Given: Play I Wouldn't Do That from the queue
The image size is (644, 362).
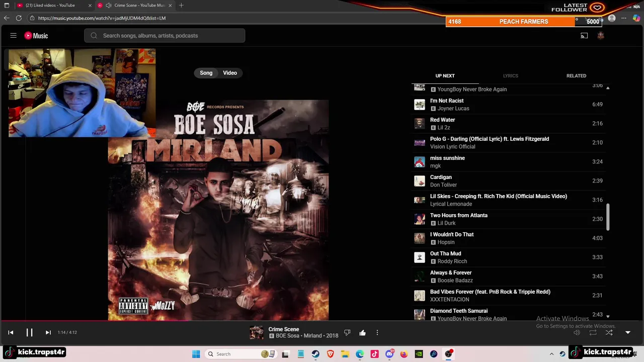Looking at the screenshot, I should [x=508, y=238].
